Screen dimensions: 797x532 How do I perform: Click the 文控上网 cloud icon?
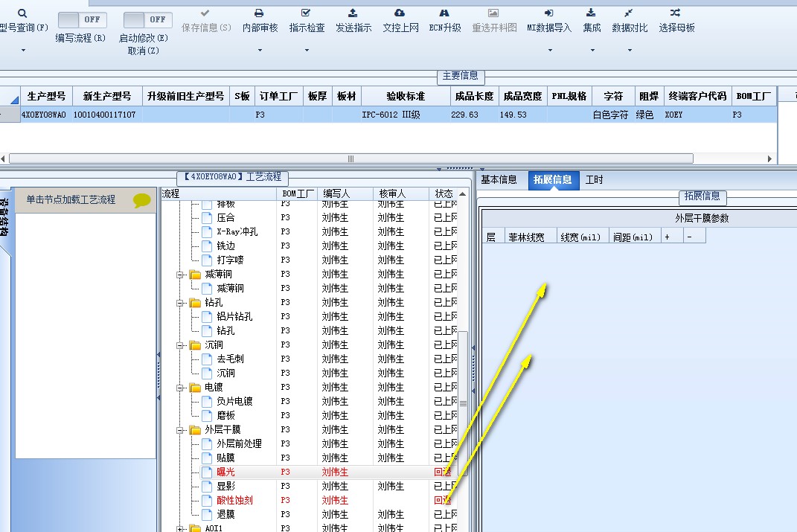400,13
